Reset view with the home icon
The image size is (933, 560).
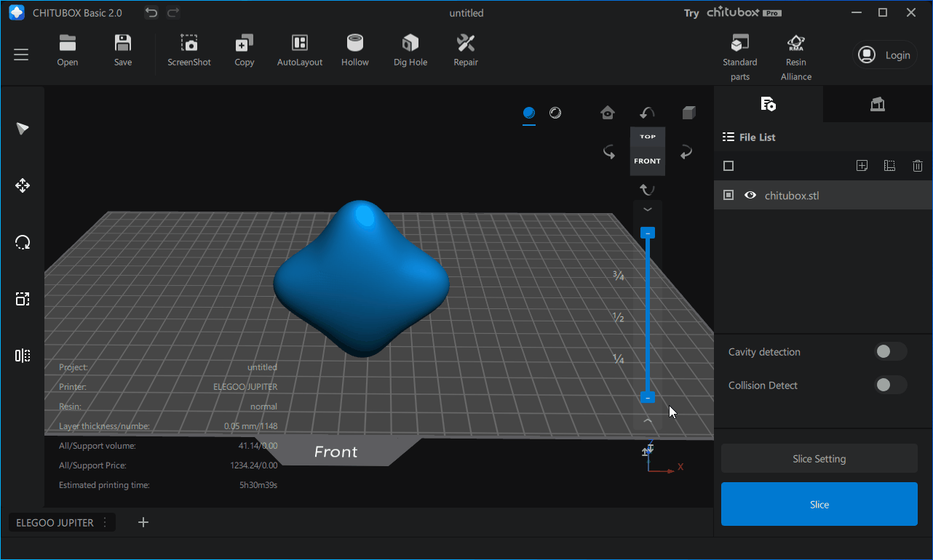[x=608, y=113]
